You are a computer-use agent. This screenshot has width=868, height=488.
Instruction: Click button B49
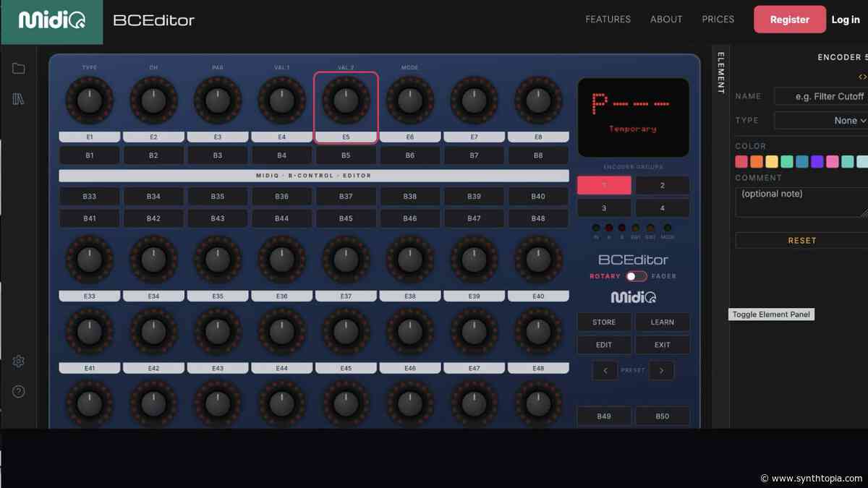click(604, 416)
